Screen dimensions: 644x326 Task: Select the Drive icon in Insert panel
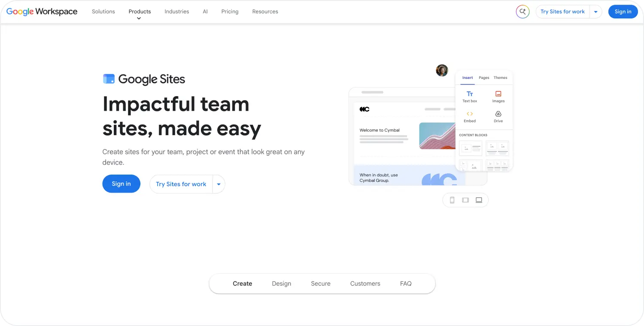coord(498,114)
